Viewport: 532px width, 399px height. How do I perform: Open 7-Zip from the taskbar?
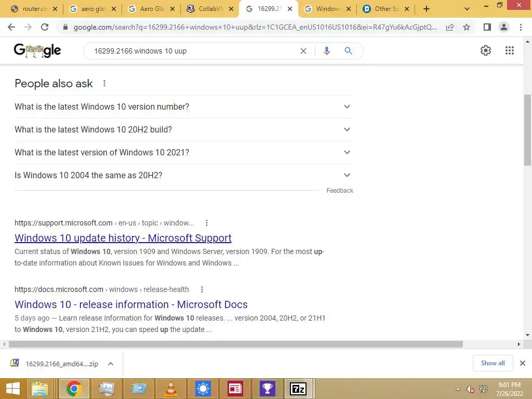point(298,389)
